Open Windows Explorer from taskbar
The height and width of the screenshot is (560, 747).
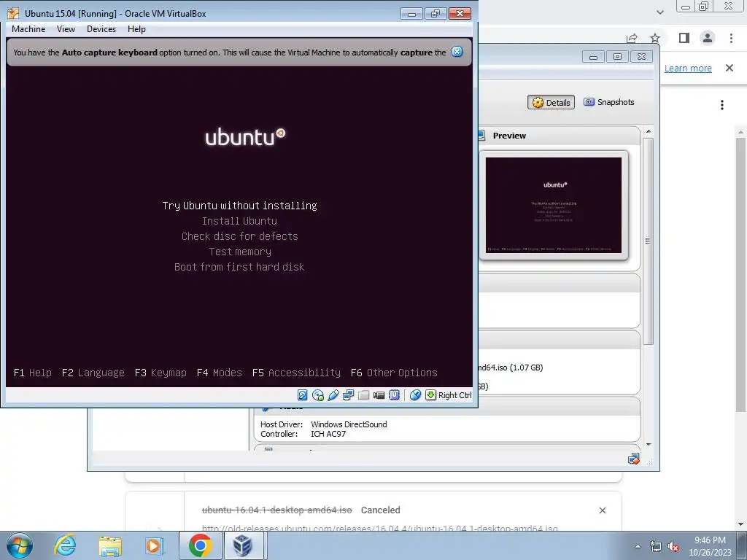(110, 545)
